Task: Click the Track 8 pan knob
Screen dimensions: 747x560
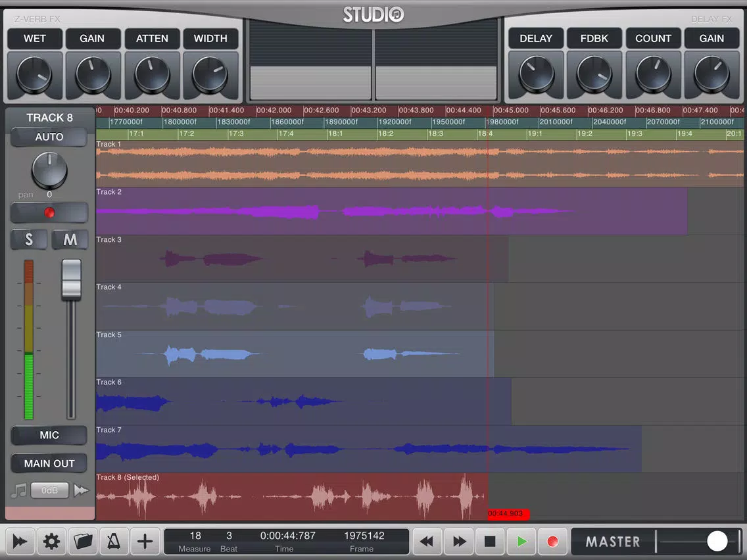Action: coord(49,170)
